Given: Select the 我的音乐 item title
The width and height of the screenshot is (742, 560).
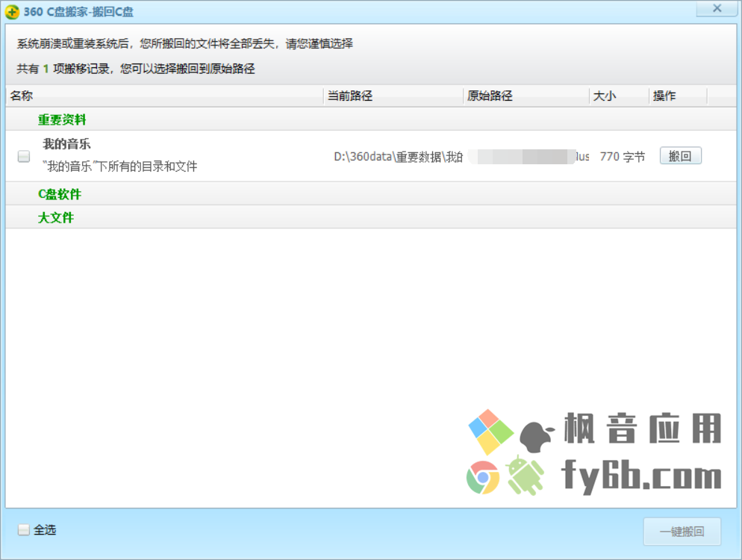Looking at the screenshot, I should 66,144.
